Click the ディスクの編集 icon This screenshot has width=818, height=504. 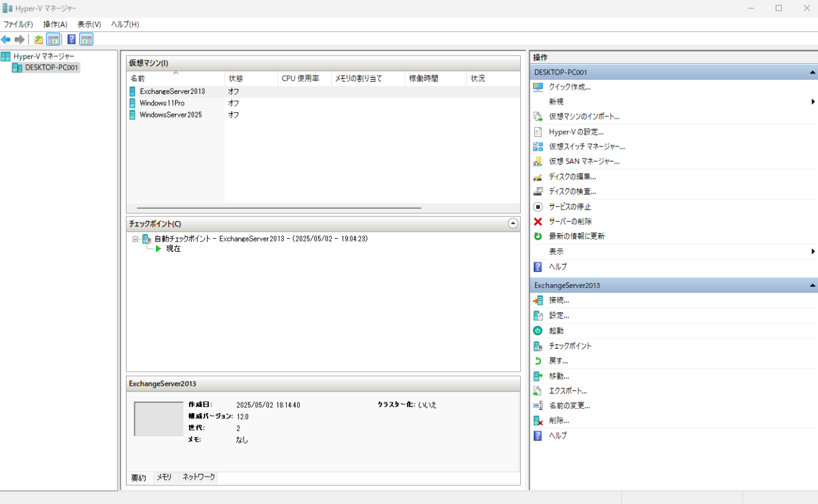point(537,176)
